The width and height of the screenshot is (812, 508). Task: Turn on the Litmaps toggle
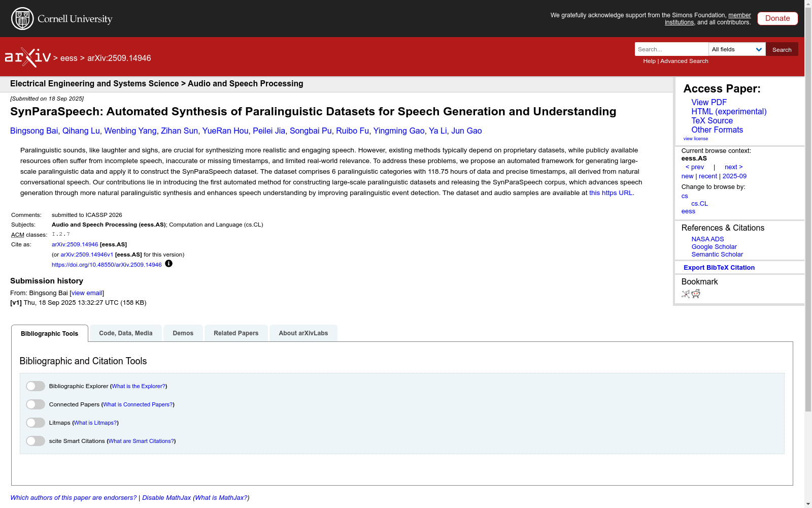36,423
